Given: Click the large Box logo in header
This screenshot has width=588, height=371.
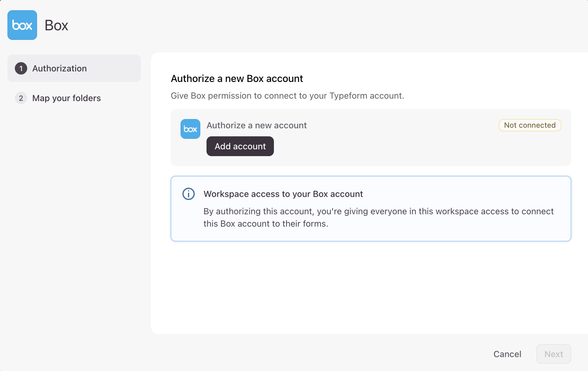Looking at the screenshot, I should (x=22, y=25).
